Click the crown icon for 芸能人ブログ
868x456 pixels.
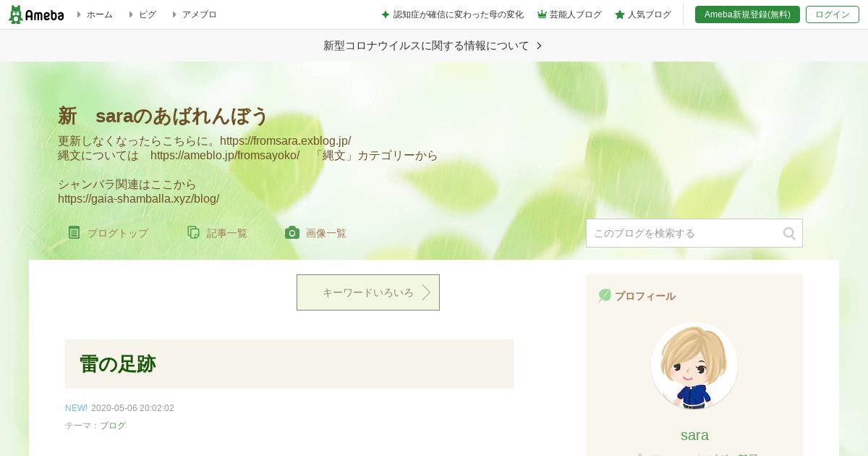(542, 14)
